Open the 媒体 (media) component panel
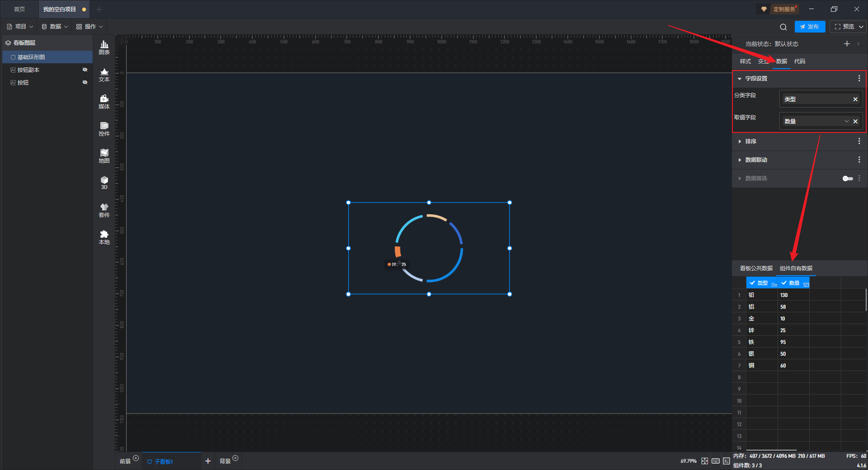Screen dimensions: 868x470 click(104, 102)
